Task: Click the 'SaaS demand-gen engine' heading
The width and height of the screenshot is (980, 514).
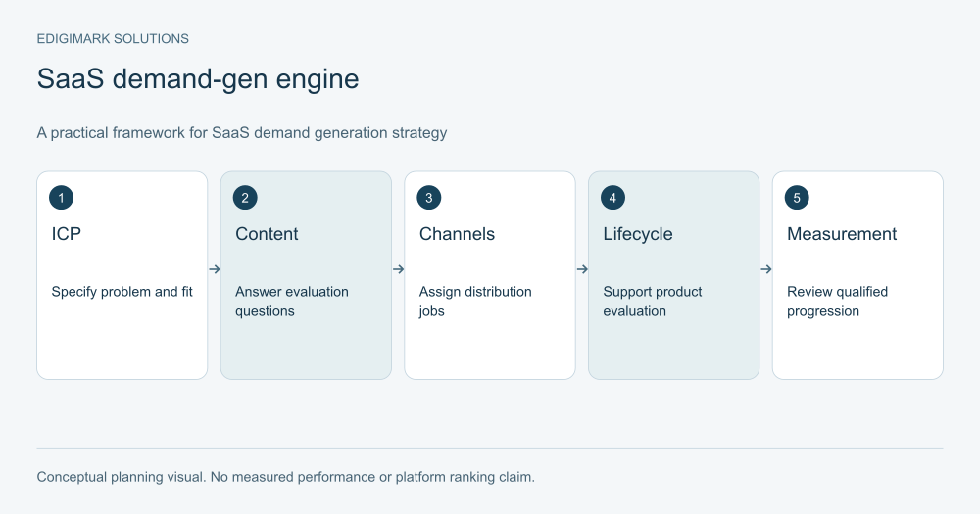Action: coord(198,79)
